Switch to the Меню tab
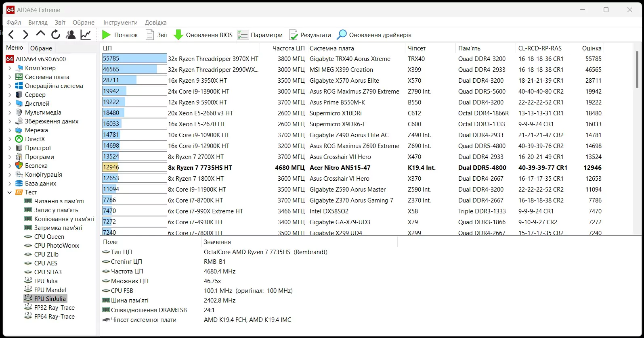The image size is (644, 338). (15, 48)
